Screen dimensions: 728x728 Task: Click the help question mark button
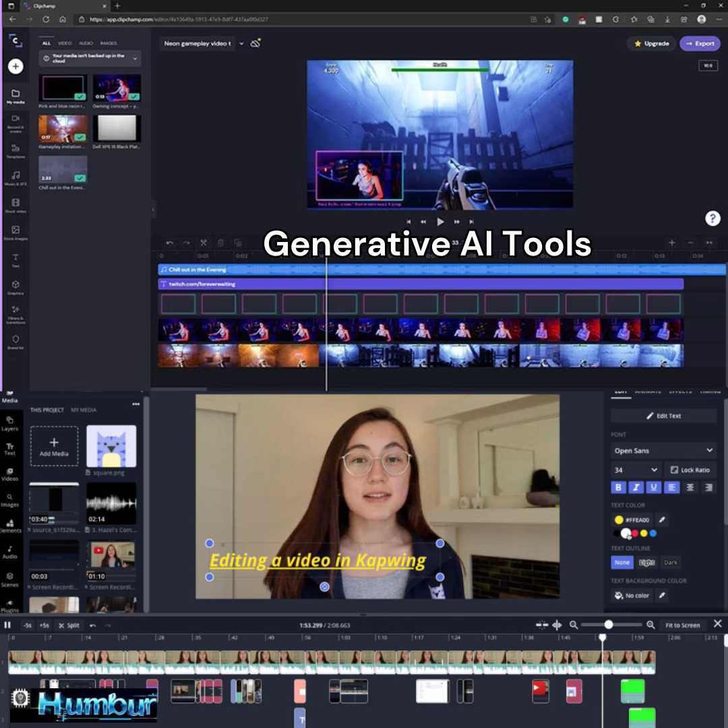712,218
